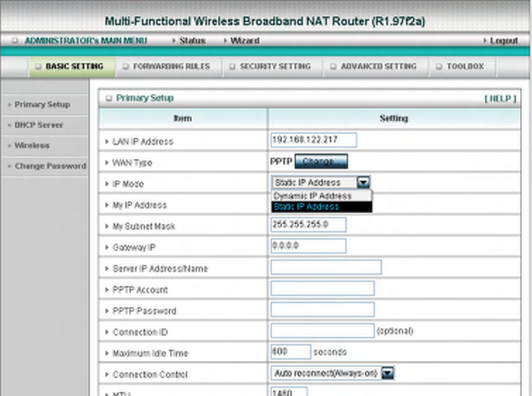Screen dimensions: 532x396
Task: Click the Status menu link
Action: 193,41
